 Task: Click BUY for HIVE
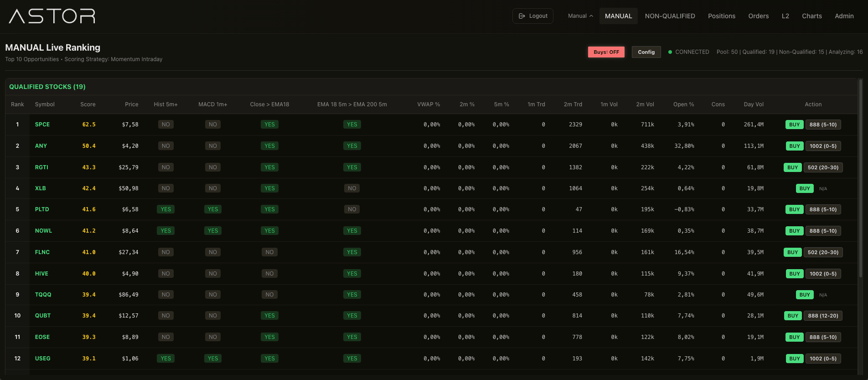[x=794, y=274]
